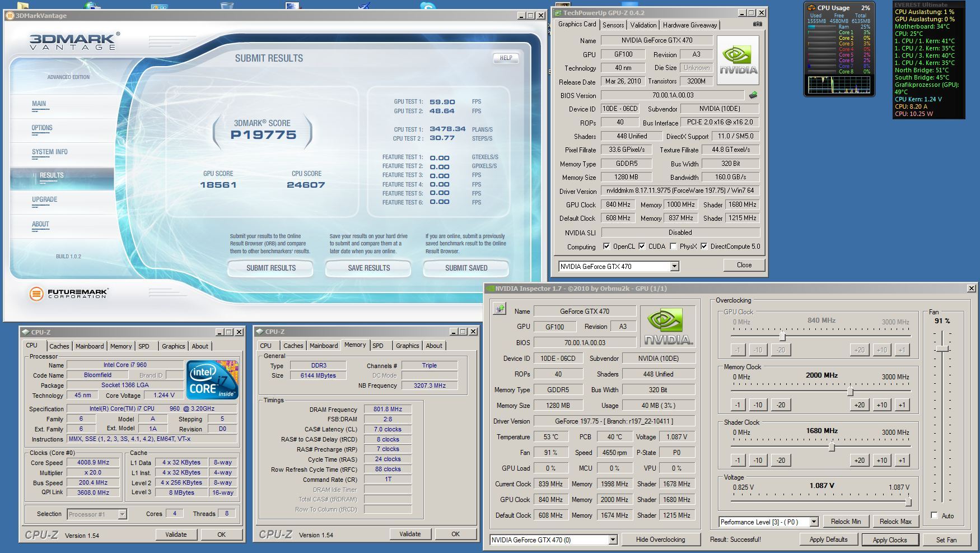Open the Validation tab in GPU-Z
Screen dimensions: 980x553
[x=643, y=25]
